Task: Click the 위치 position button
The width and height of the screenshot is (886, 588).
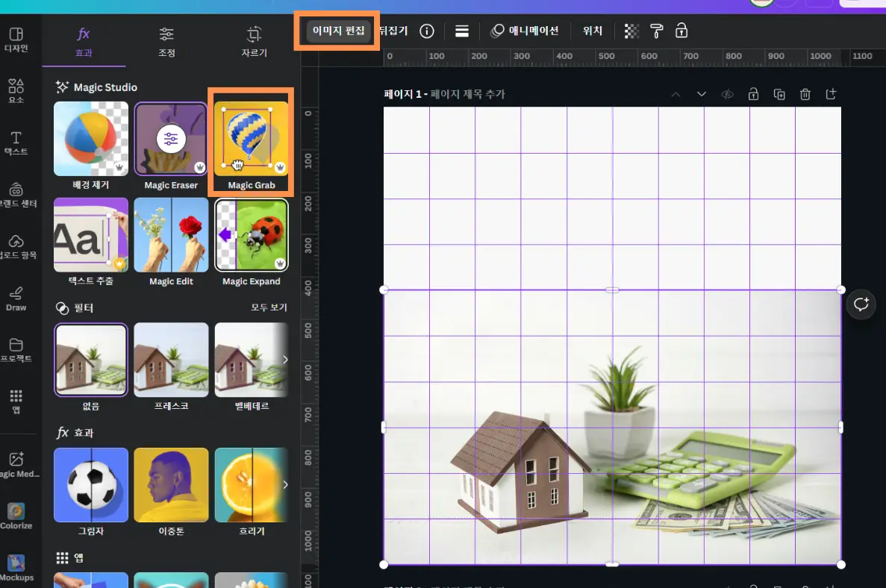Action: [592, 31]
